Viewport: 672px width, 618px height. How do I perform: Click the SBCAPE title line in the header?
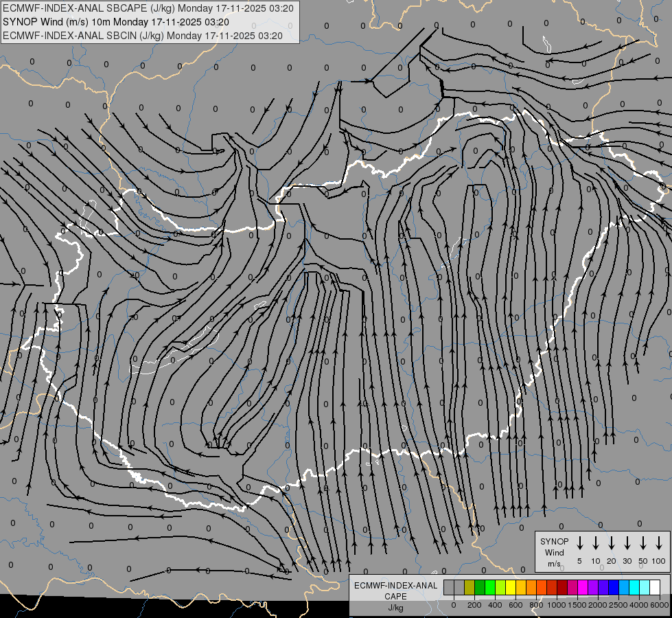[x=148, y=8]
